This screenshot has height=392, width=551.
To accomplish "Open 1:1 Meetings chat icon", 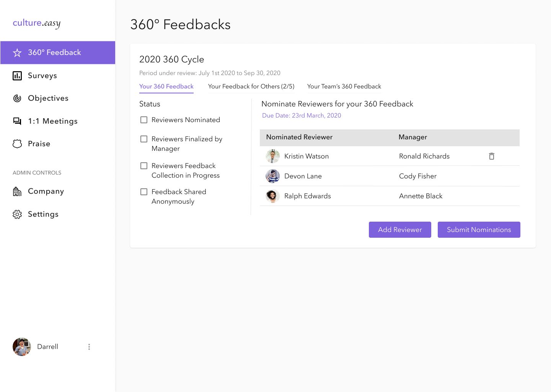I will [x=17, y=121].
